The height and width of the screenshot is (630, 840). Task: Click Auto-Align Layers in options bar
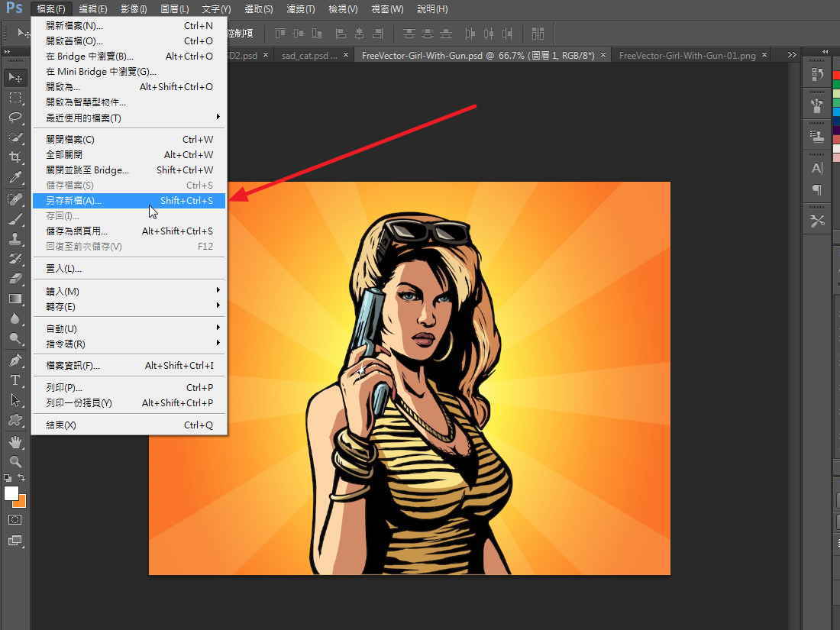(538, 34)
